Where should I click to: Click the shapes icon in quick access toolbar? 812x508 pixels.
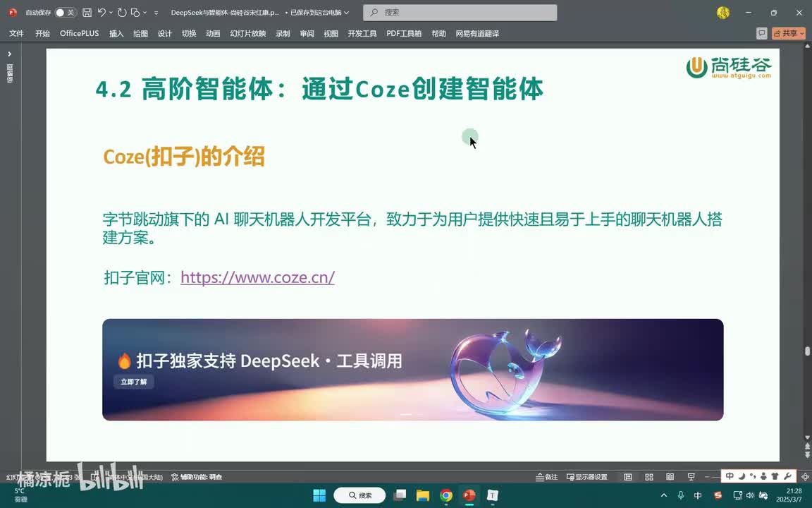click(135, 13)
